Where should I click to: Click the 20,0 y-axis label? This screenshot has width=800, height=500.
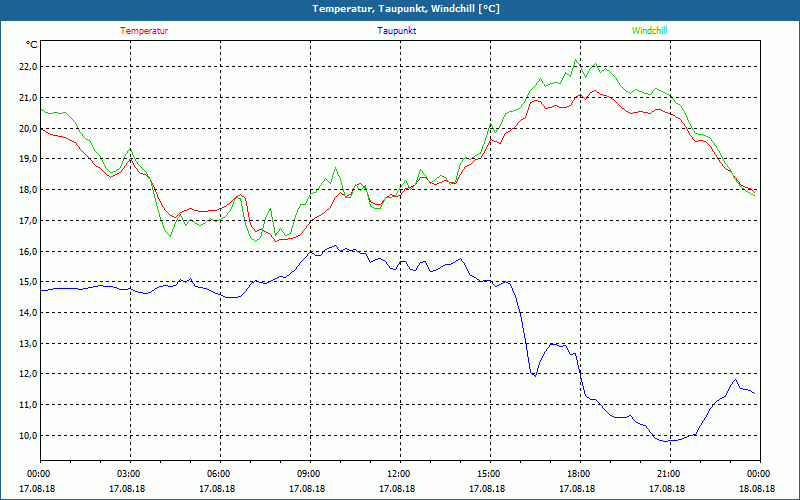(29, 129)
